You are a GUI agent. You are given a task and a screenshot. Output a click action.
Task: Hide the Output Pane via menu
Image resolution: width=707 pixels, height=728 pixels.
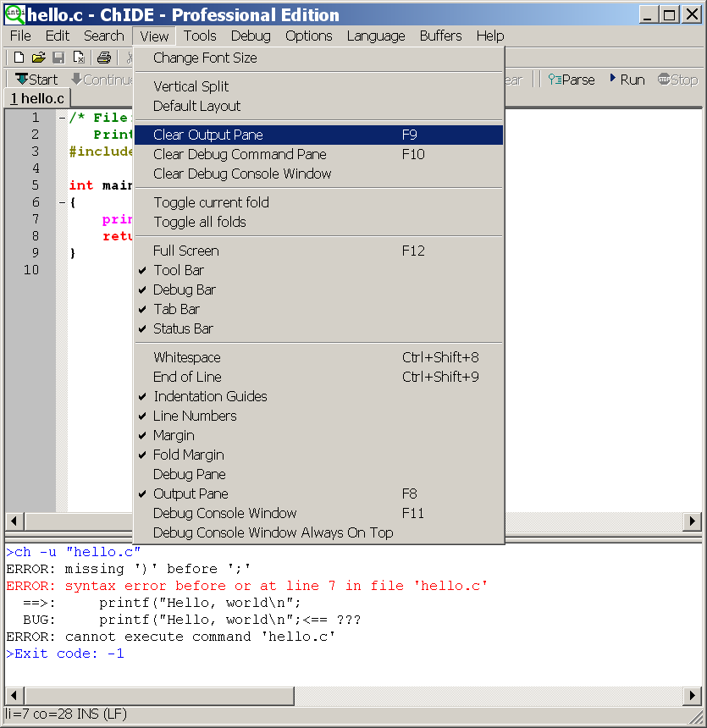click(318, 494)
